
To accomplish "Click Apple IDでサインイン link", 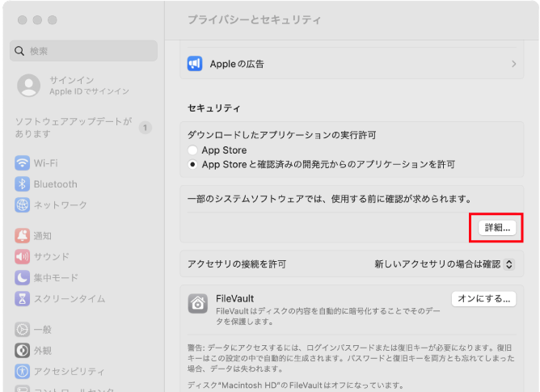I will point(89,91).
